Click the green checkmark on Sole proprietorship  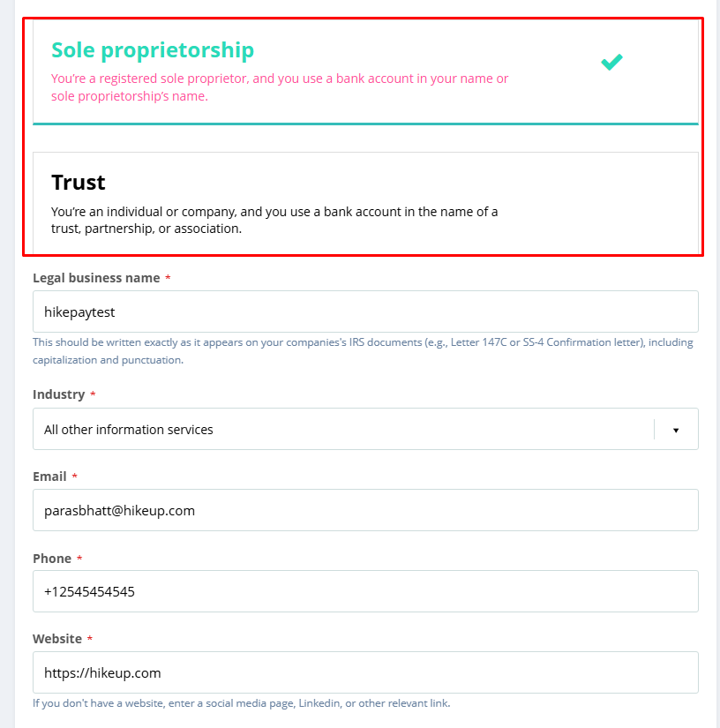point(611,62)
